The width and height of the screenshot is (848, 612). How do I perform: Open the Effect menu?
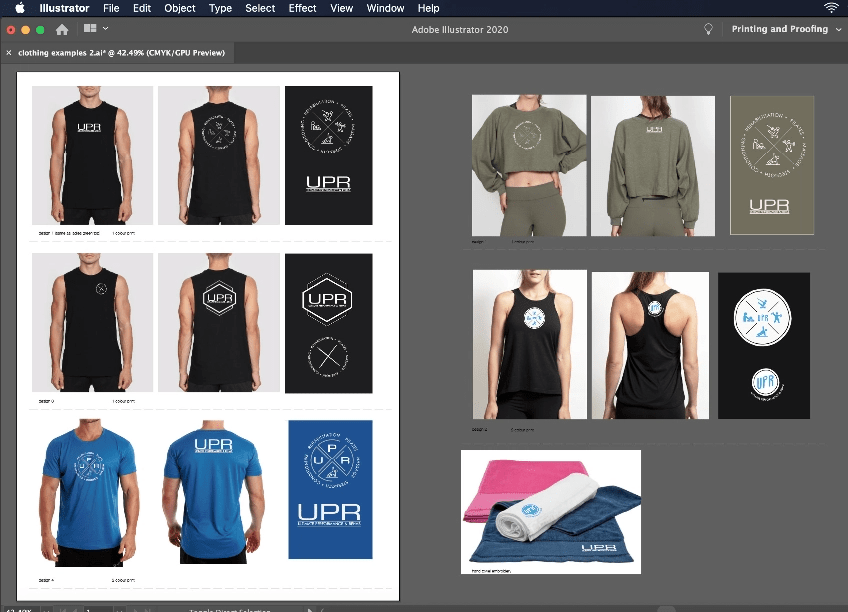pyautogui.click(x=302, y=8)
